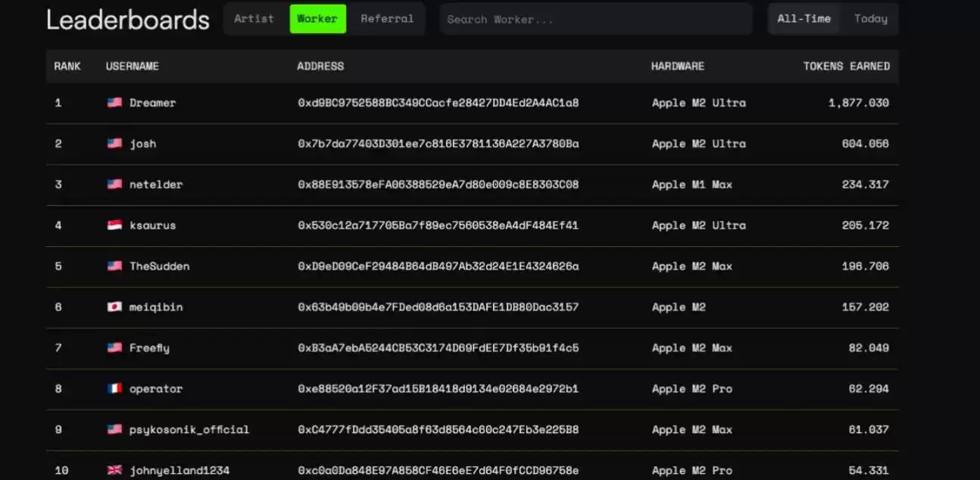Click the flag icon beside ksaurus

[x=114, y=226]
